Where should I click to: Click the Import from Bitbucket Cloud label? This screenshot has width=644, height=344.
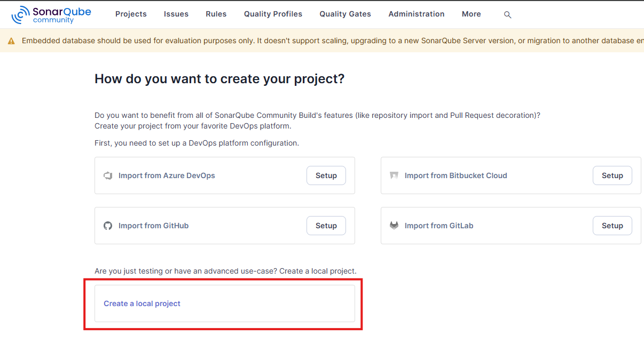point(456,175)
